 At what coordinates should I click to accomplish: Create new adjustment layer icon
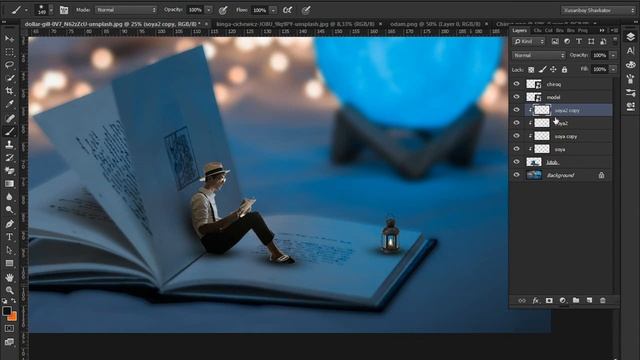563,300
